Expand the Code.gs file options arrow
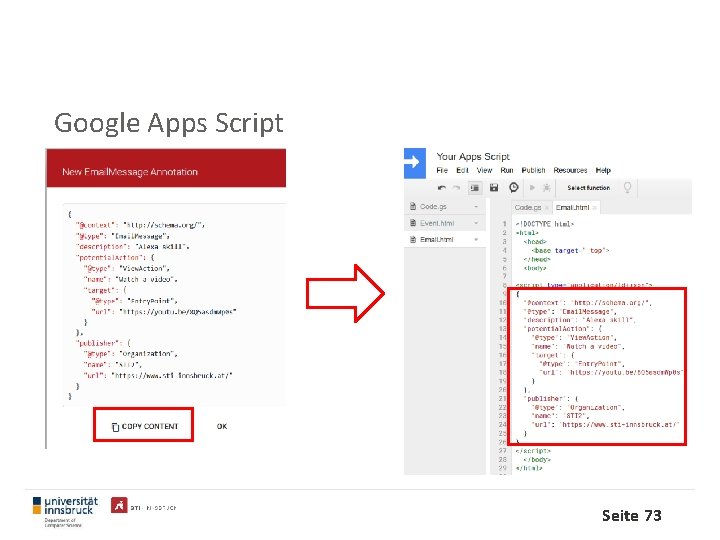The width and height of the screenshot is (720, 540). pyautogui.click(x=476, y=207)
